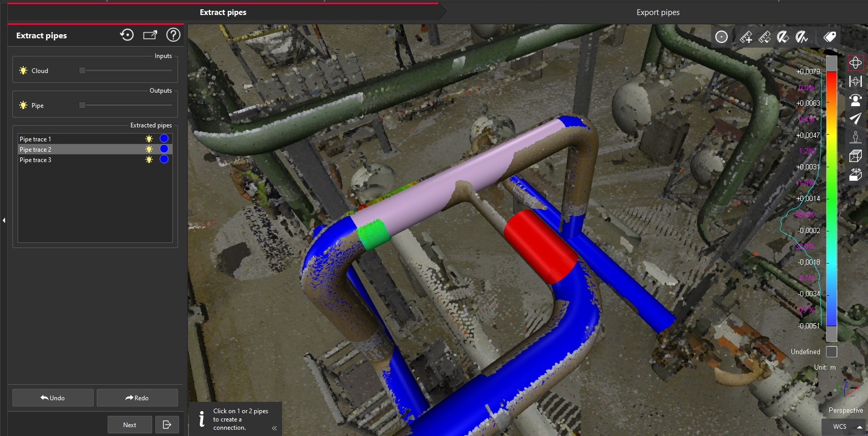Screen dimensions: 868x436
Task: Collapse the info hint with double chevron
Action: tap(274, 428)
